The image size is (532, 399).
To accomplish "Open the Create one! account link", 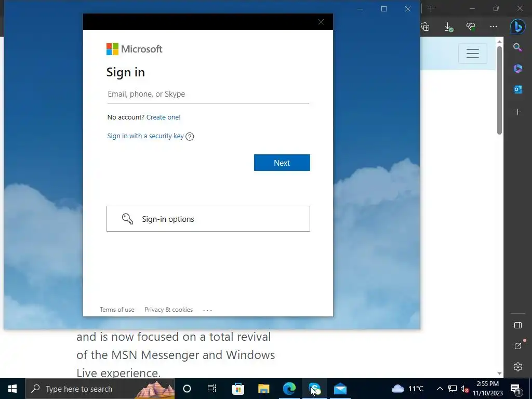I will (x=163, y=117).
